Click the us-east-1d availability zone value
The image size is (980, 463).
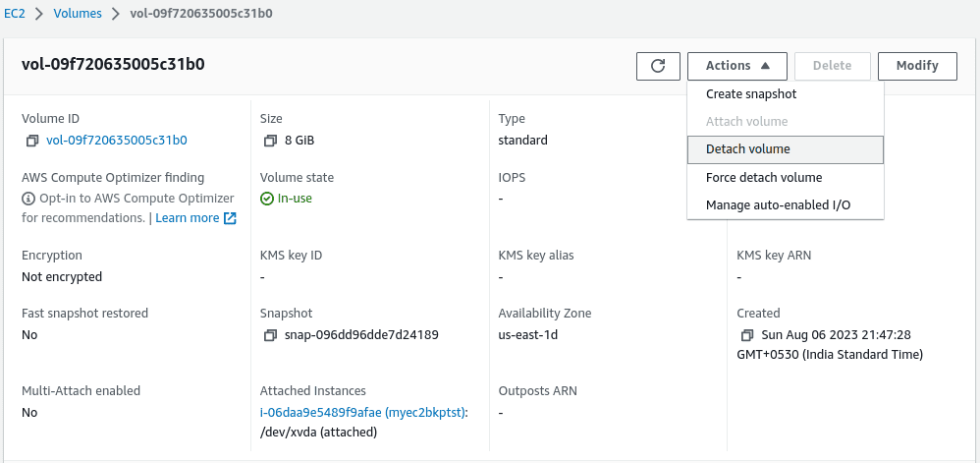528,335
